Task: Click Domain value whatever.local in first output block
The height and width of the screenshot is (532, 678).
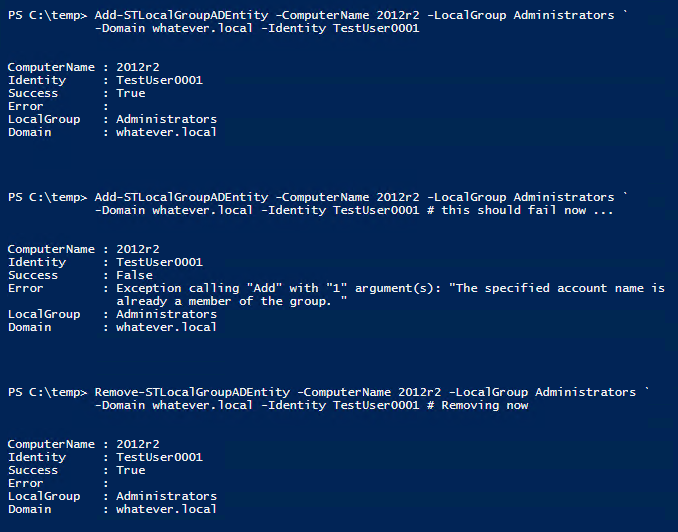Action: point(166,132)
